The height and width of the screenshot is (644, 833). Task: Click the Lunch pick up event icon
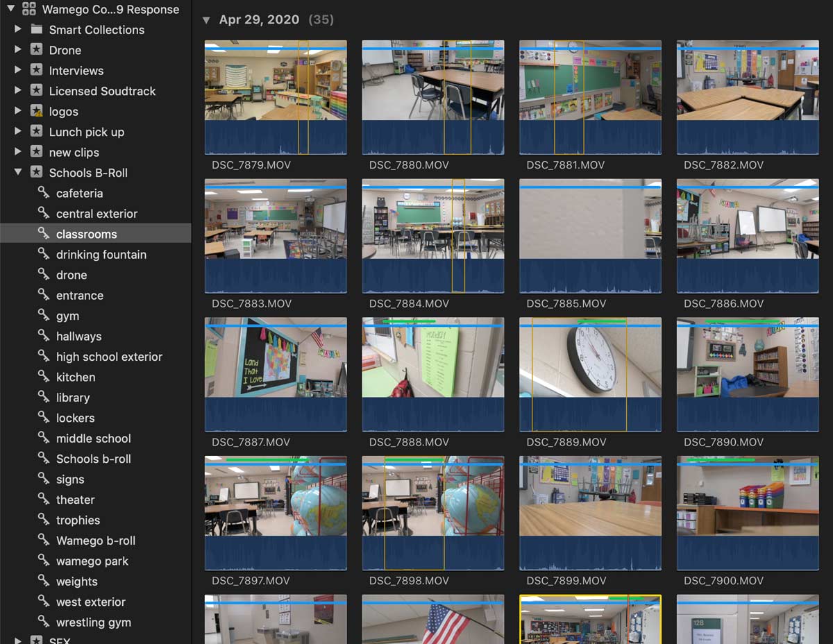[x=37, y=132]
